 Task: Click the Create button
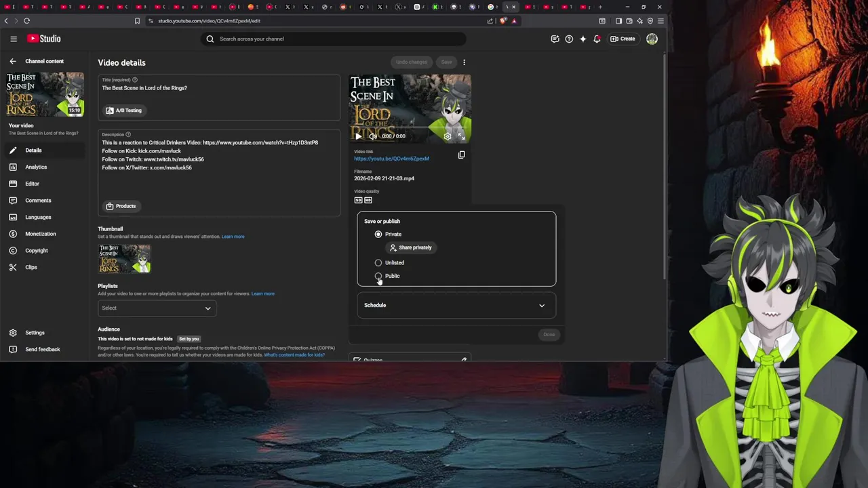(x=623, y=39)
